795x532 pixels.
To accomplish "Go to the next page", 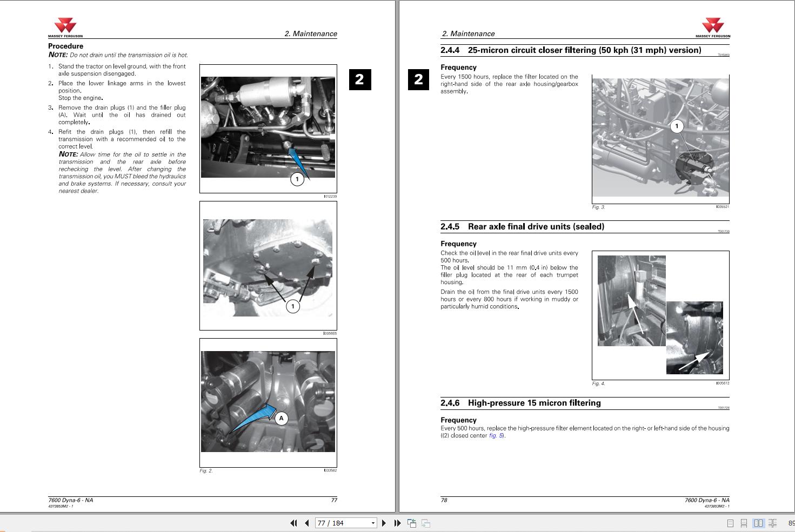I will [x=384, y=523].
